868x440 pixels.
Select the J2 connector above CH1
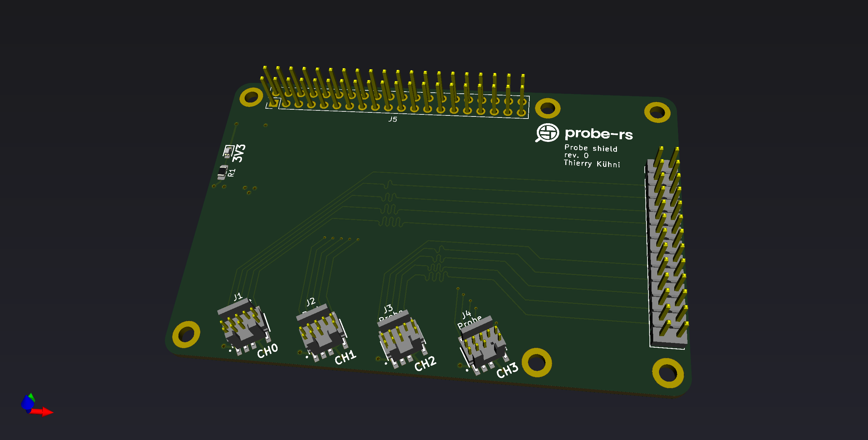(x=322, y=332)
